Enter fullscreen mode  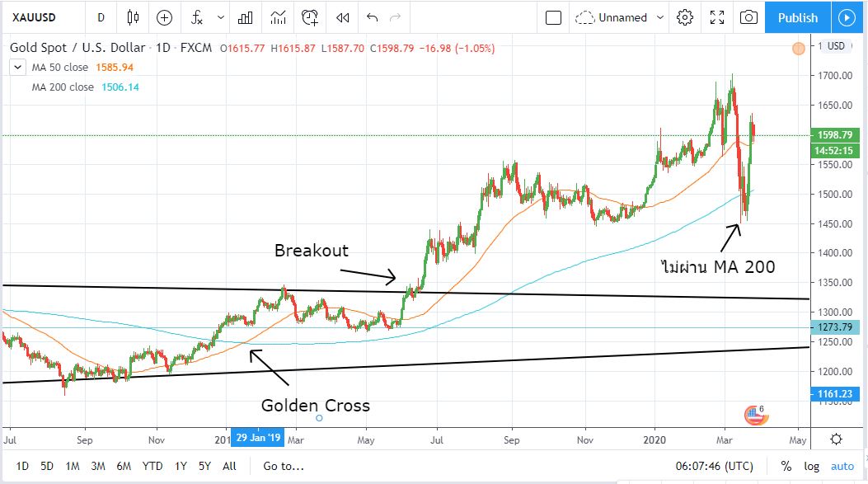(717, 17)
